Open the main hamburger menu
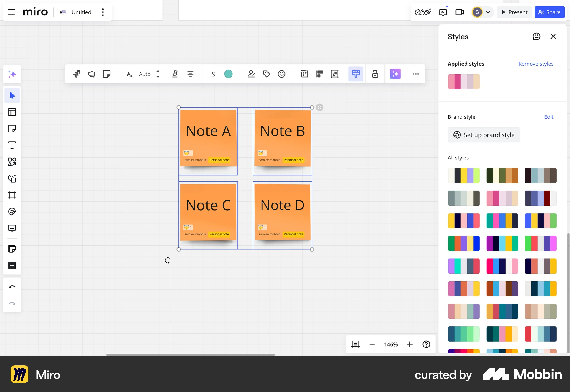Screen dimensions: 570x392 pyautogui.click(x=11, y=12)
